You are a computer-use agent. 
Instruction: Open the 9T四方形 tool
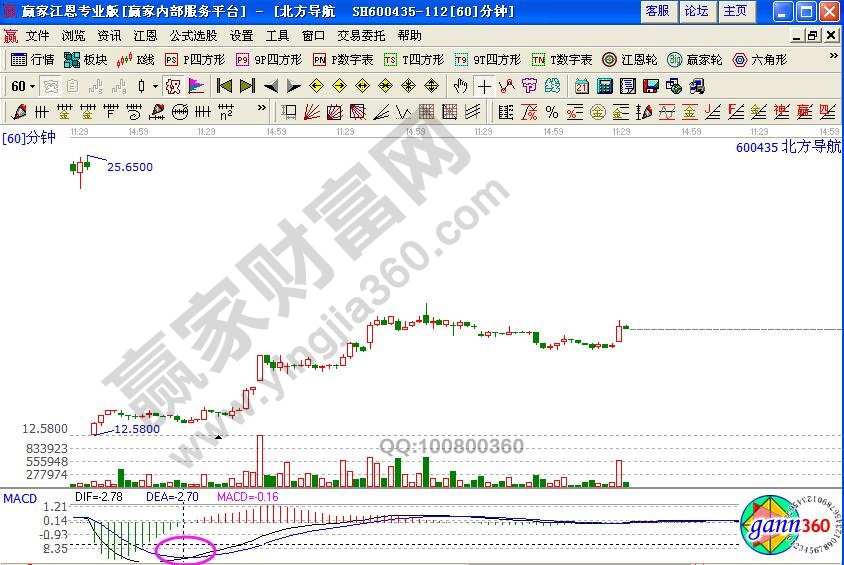pyautogui.click(x=488, y=60)
